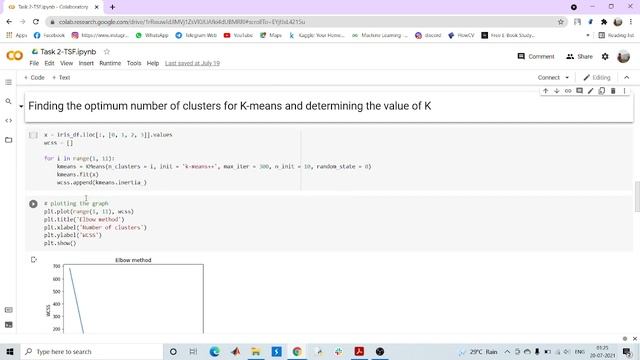Open the Files folder sidebar icon
The image size is (640, 360).
[9, 140]
